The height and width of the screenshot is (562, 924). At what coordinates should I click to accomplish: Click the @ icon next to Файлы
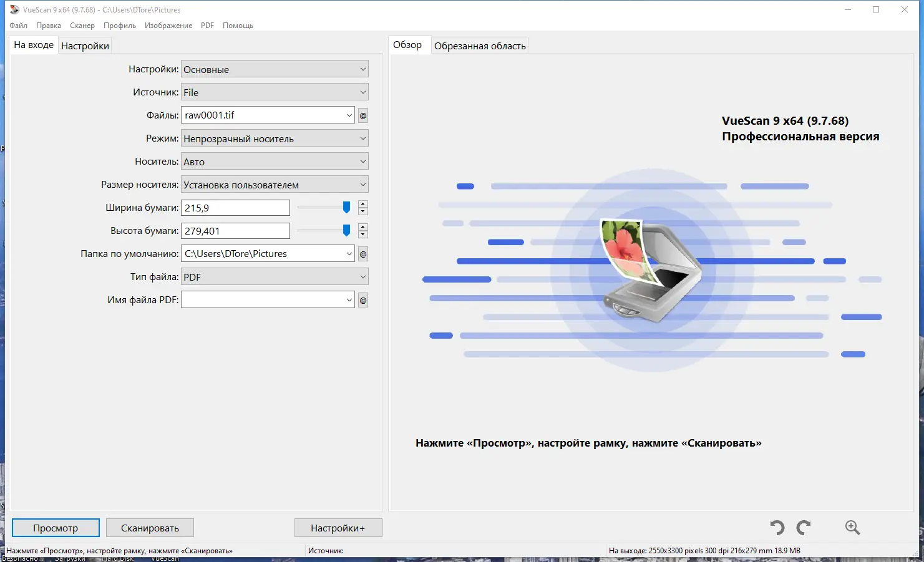click(x=362, y=115)
